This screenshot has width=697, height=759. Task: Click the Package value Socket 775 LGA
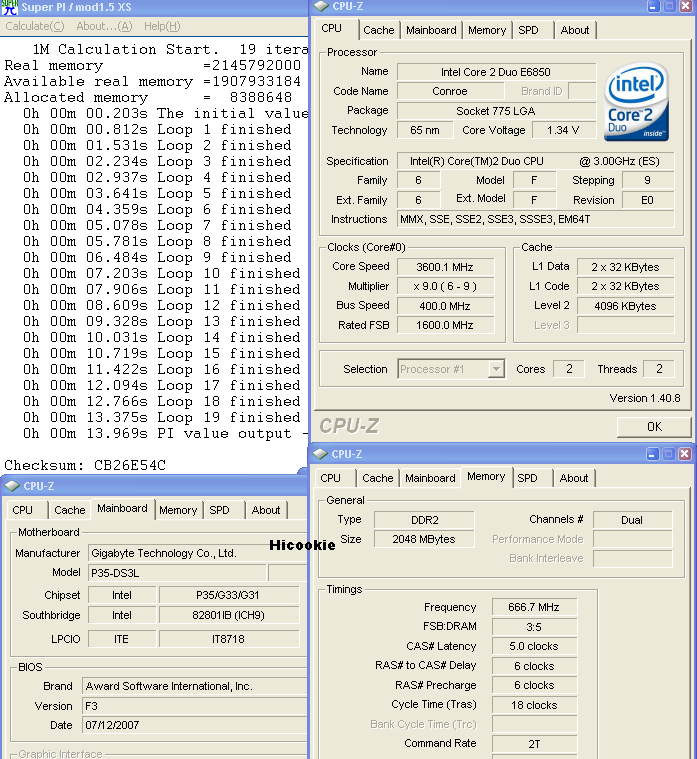click(x=496, y=111)
